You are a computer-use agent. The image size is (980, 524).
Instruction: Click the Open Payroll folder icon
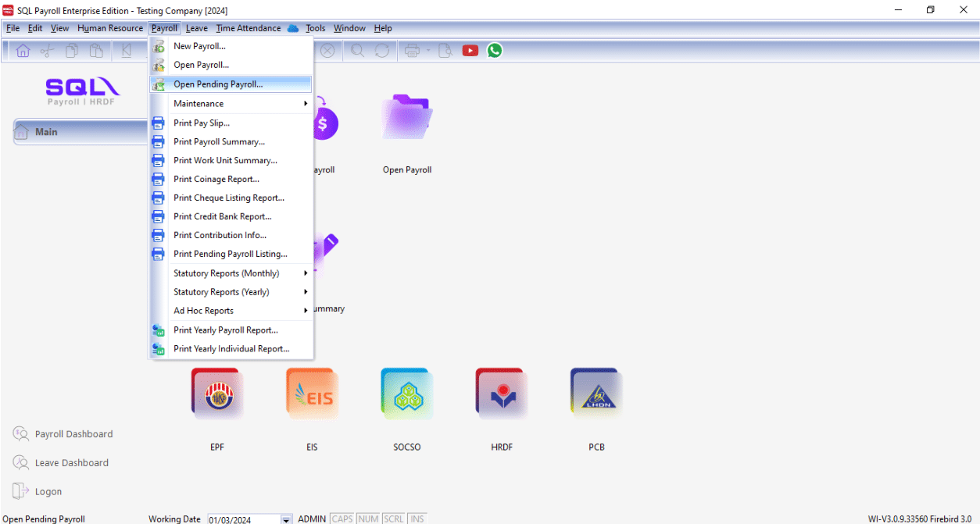pos(406,119)
